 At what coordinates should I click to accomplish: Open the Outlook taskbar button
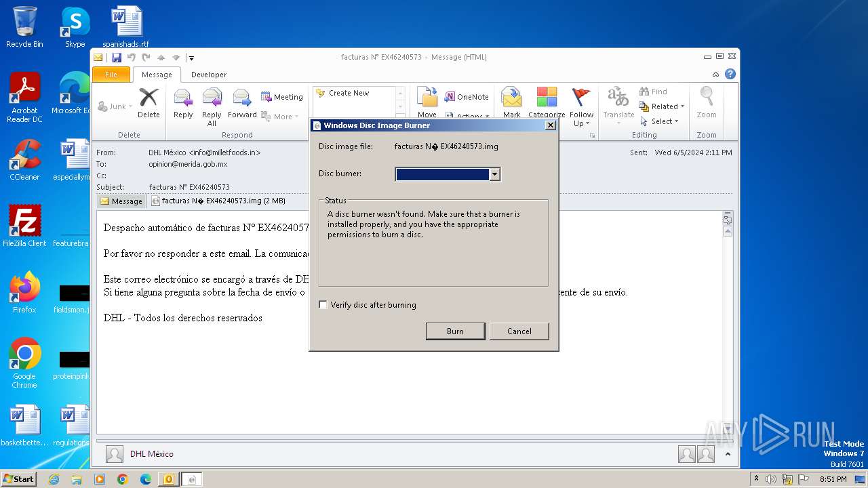click(168, 479)
